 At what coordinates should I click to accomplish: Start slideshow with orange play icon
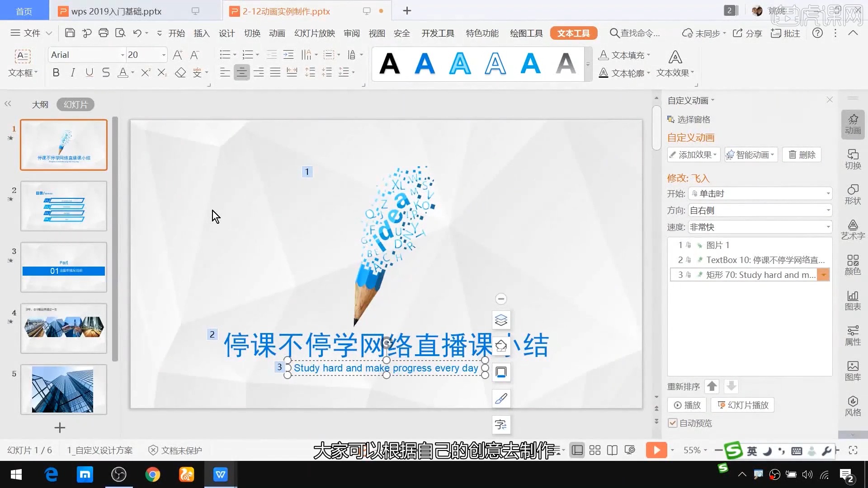(x=656, y=450)
